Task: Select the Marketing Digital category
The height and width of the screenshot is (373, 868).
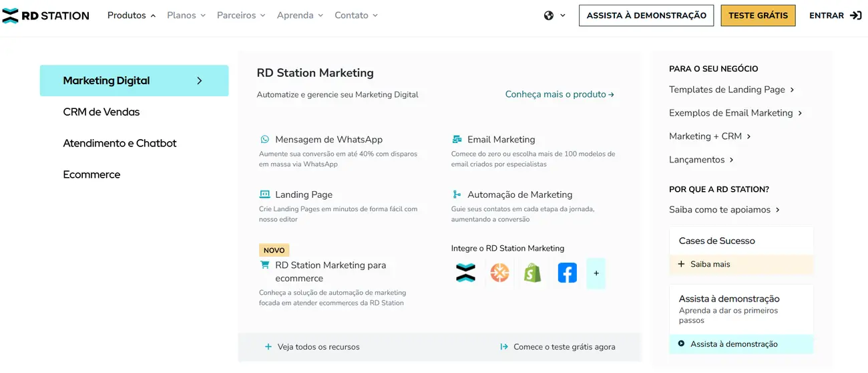Action: (x=134, y=81)
